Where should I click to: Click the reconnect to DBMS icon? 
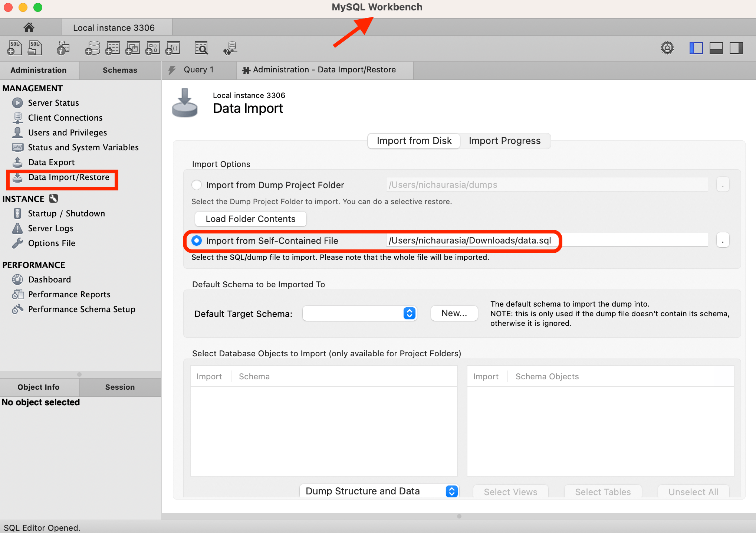tap(230, 48)
